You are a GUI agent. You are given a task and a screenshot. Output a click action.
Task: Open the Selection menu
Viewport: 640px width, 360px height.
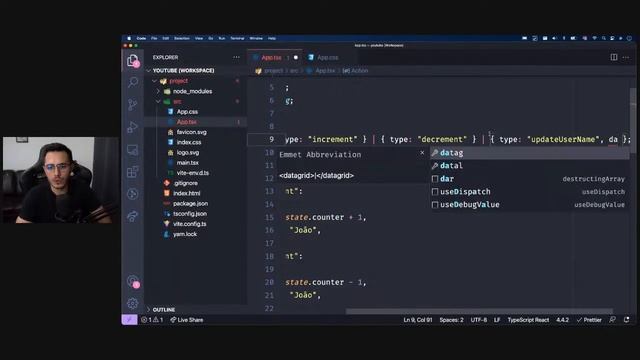182,38
